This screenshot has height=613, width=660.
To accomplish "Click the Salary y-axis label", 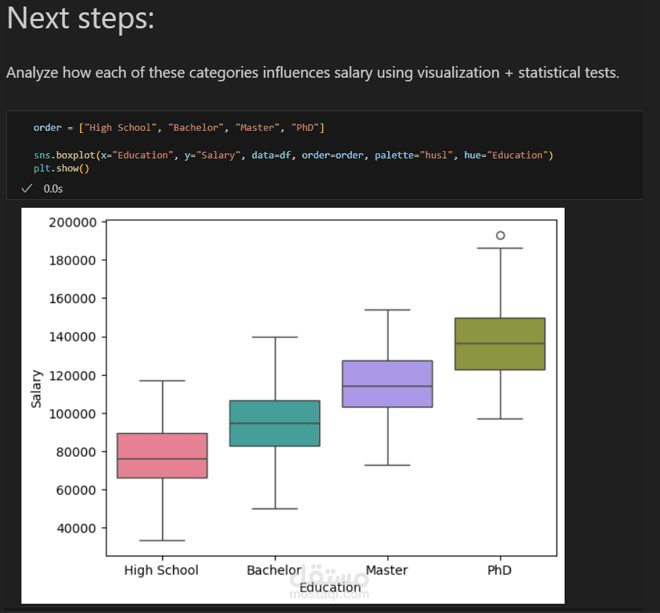I will click(x=36, y=386).
